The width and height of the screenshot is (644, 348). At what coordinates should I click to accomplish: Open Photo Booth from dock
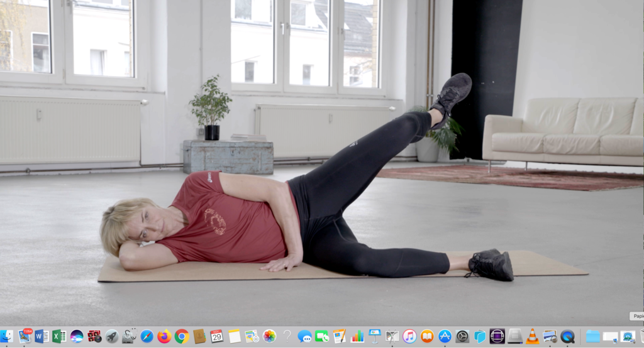click(94, 336)
